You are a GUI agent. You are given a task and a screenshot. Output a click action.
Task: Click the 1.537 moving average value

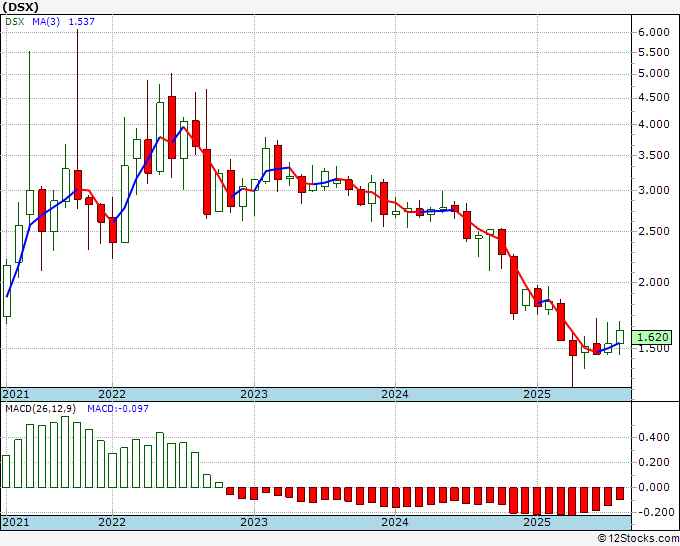click(82, 21)
